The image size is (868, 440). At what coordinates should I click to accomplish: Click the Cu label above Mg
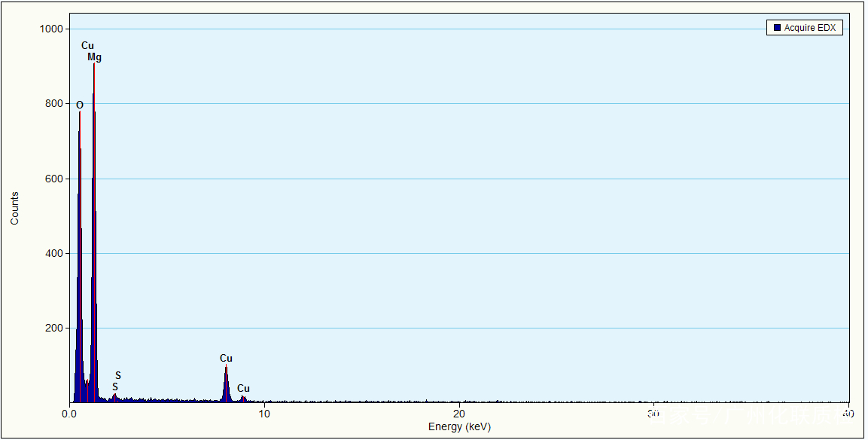click(x=88, y=46)
